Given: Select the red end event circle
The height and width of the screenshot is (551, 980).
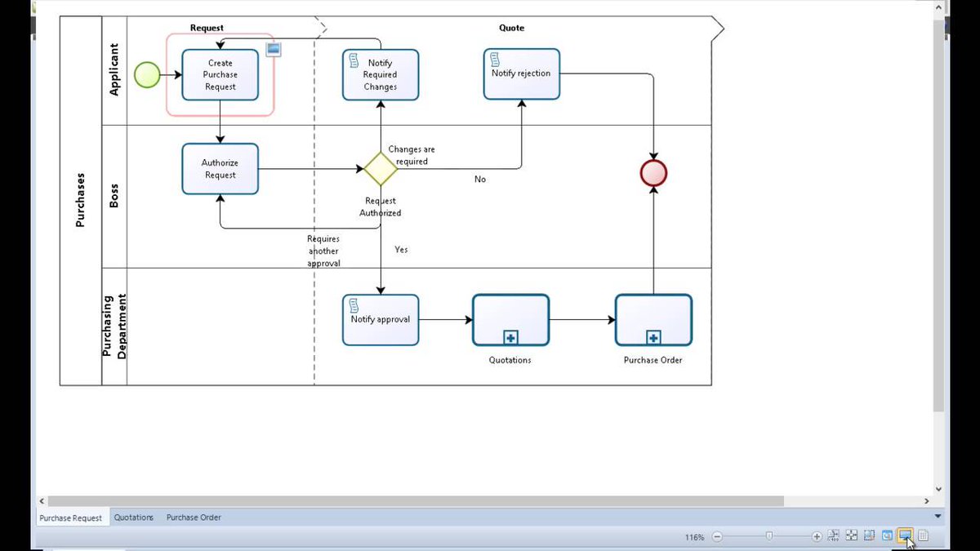Looking at the screenshot, I should pyautogui.click(x=653, y=173).
